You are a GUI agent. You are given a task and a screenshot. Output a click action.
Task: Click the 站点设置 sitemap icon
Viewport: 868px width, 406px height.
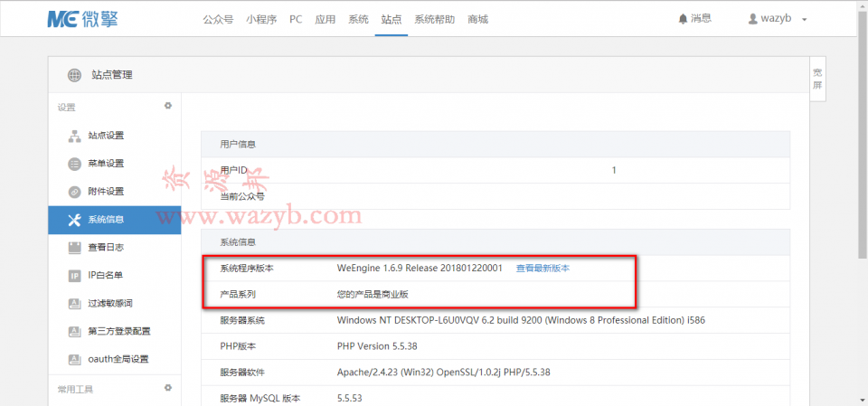coord(74,136)
